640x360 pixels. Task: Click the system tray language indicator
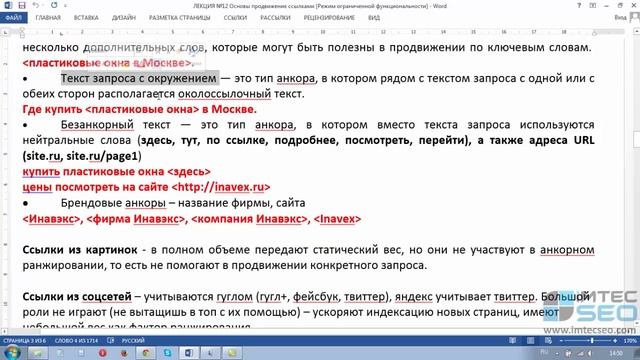[x=544, y=353]
